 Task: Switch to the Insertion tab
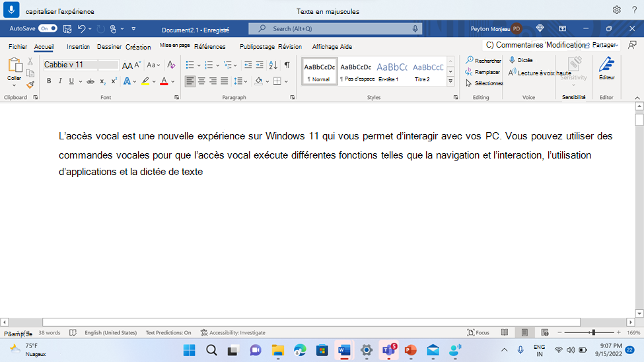[x=78, y=47]
